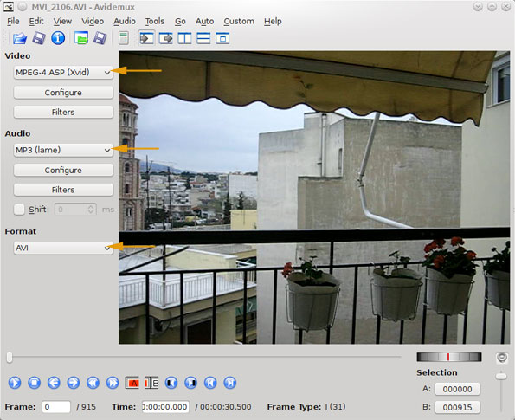Viewport: 515px width, 420px height.
Task: Open the calculator icon in the toolbar
Action: [x=123, y=38]
